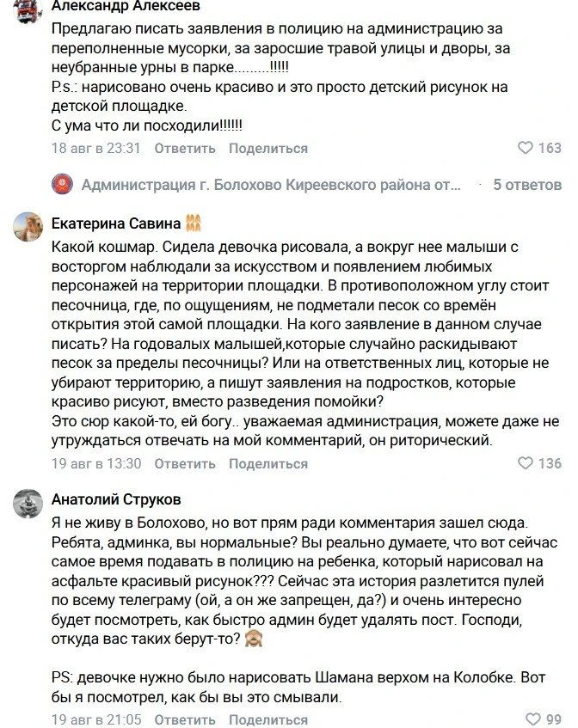Expand the 5 ответов replies thread
The width and height of the screenshot is (578, 728).
coord(527,185)
